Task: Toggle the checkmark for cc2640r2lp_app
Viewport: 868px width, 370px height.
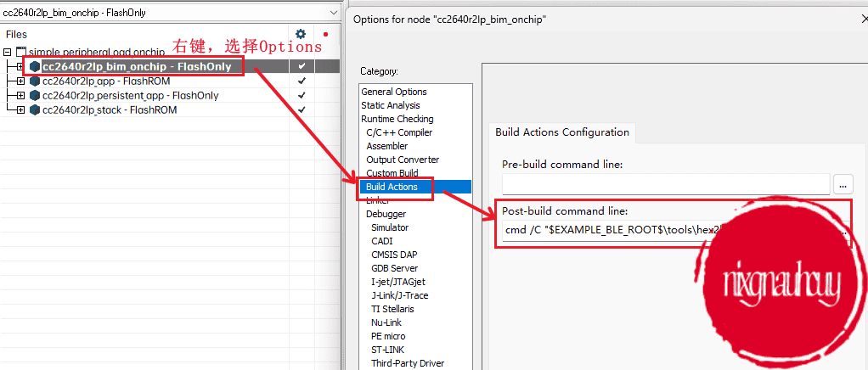Action: point(302,81)
